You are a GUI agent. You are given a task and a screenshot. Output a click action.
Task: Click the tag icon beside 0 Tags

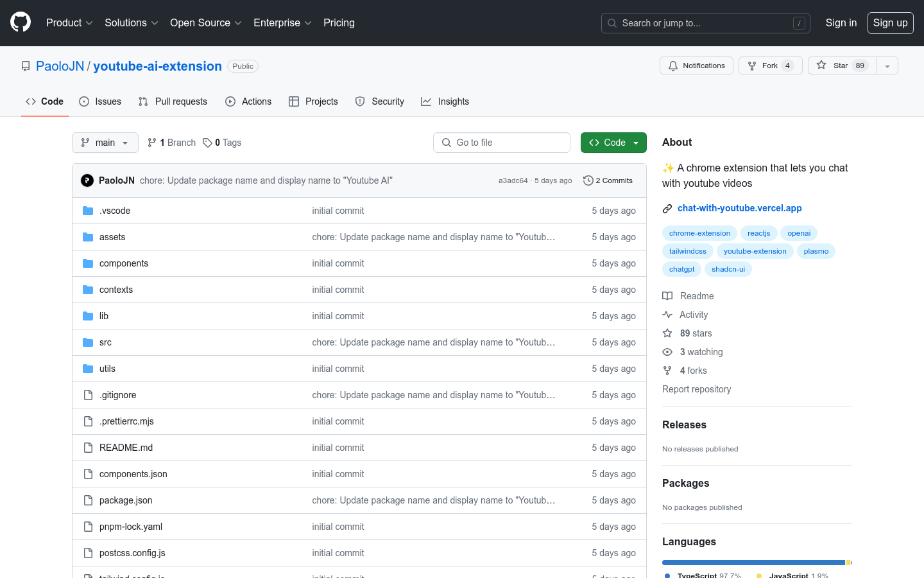207,143
